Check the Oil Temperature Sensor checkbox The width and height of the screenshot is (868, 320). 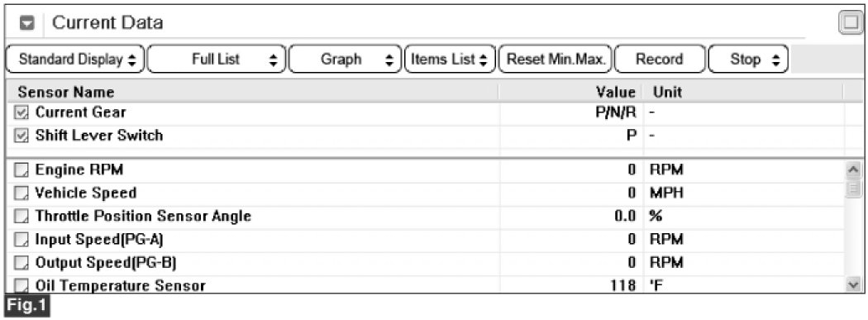click(21, 285)
